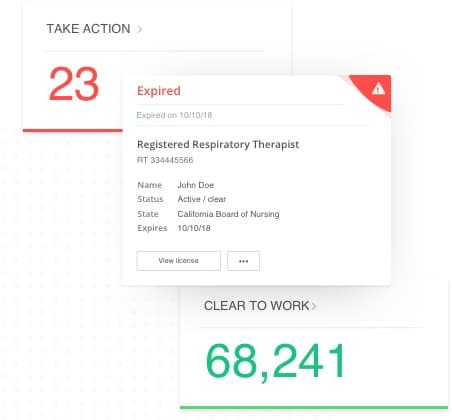This screenshot has width=452, height=420.
Task: Open the CLEAR TO WORK heading
Action: [256, 306]
